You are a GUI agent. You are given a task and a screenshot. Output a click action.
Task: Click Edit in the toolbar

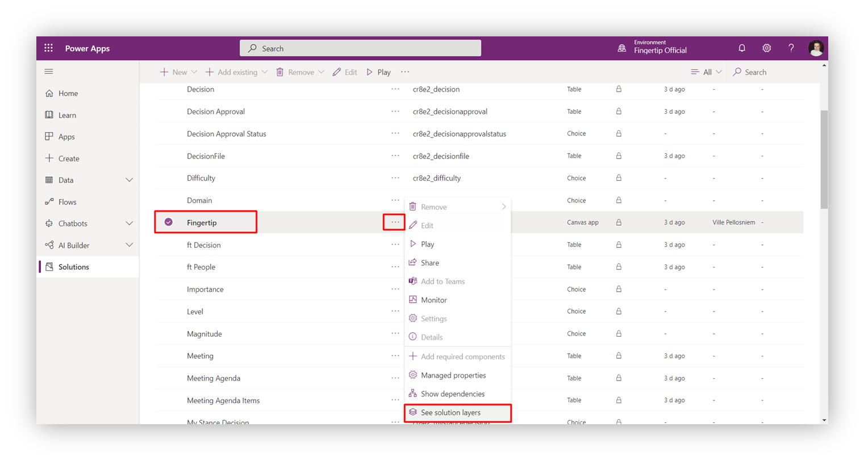coord(345,72)
